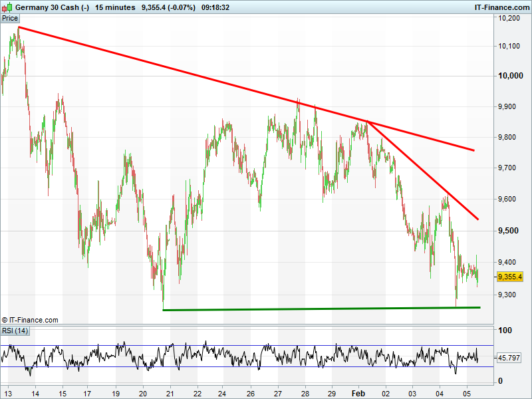Image resolution: width=532 pixels, height=399 pixels.
Task: Click the 9,500 level on price axis
Action: click(x=509, y=231)
